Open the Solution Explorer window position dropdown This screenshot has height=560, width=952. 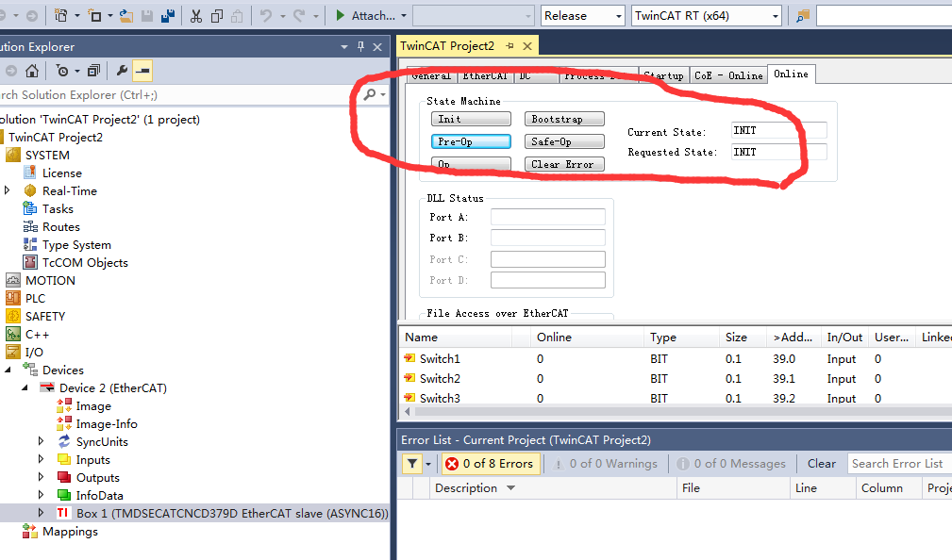point(344,47)
